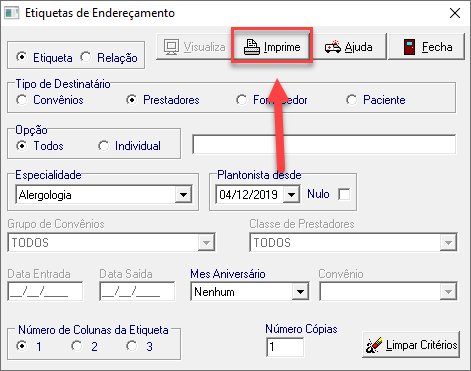Click the Número Cópias input field

(x=285, y=347)
